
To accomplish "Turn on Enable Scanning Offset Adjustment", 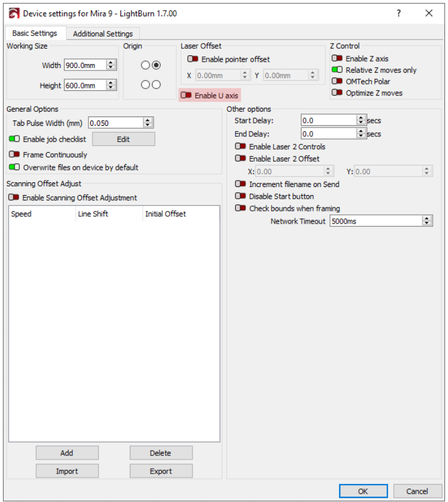I will point(14,197).
